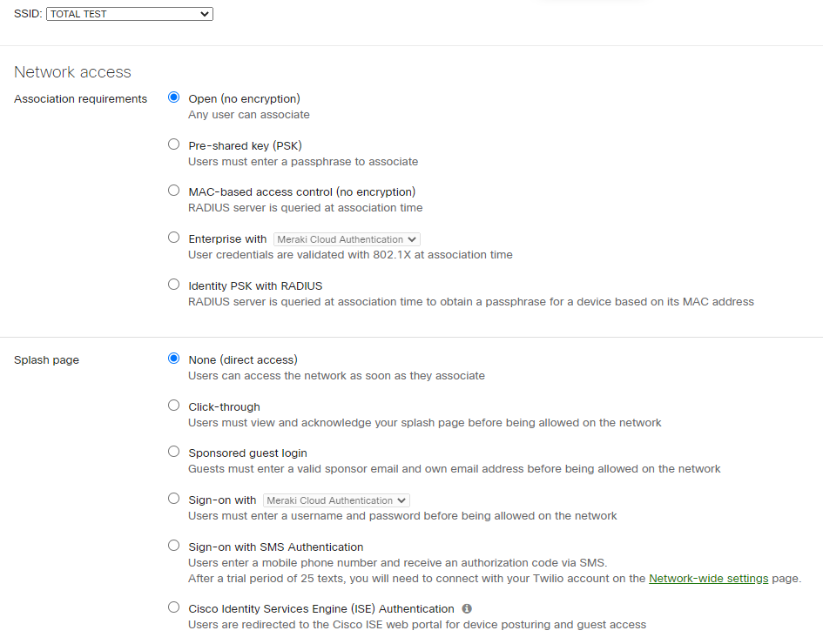Viewport: 823px width, 644px height.
Task: Enable MAC-based access control
Action: (x=173, y=190)
